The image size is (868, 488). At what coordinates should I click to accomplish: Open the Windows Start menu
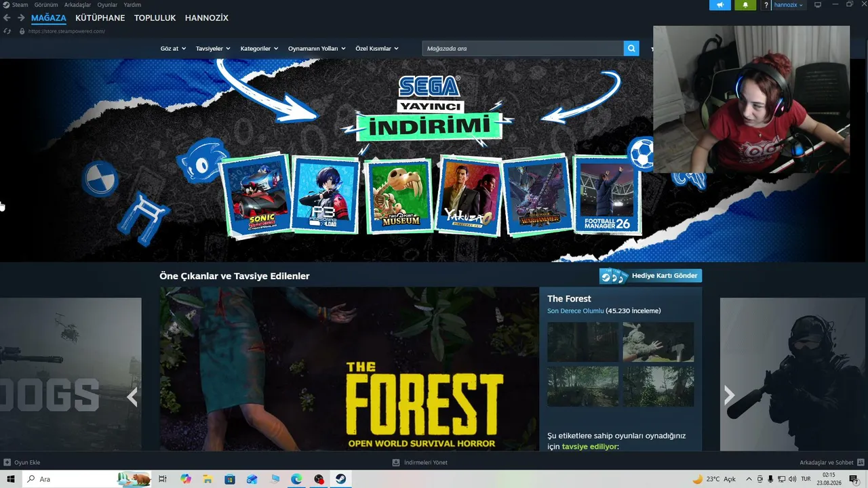tap(11, 479)
